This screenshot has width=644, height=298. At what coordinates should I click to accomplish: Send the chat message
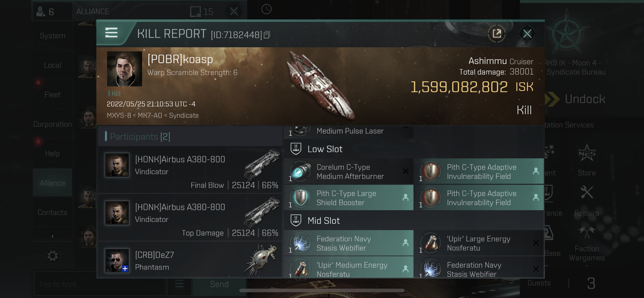pos(219,284)
